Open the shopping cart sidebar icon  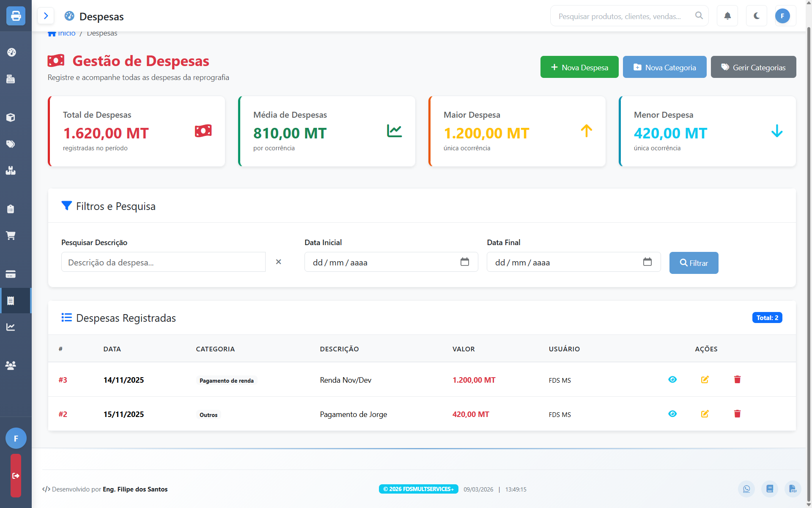coord(11,235)
